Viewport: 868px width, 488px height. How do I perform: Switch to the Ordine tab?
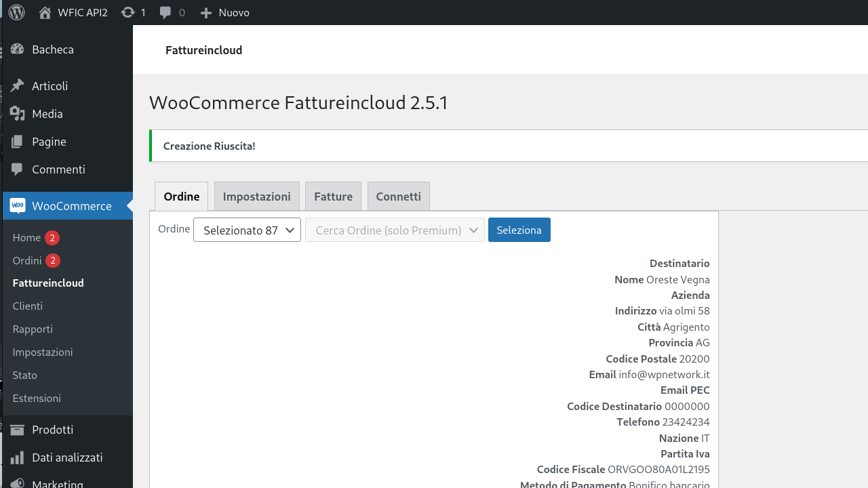coord(182,197)
